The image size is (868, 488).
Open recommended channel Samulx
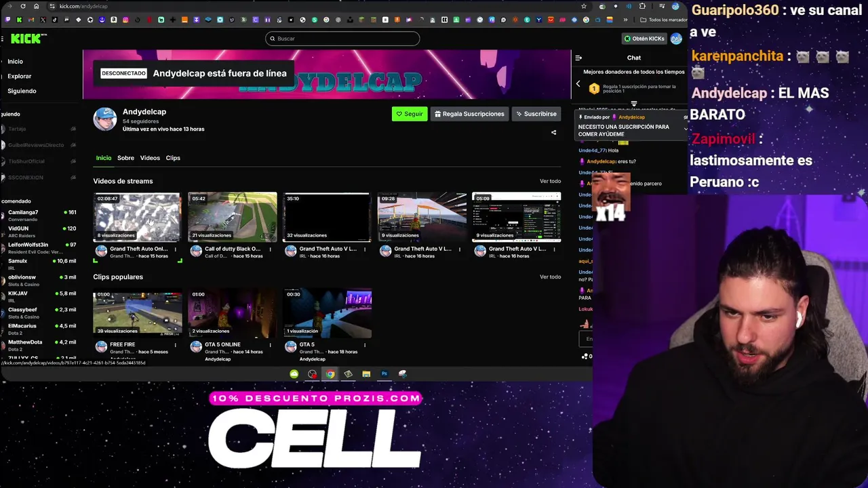[x=39, y=264]
